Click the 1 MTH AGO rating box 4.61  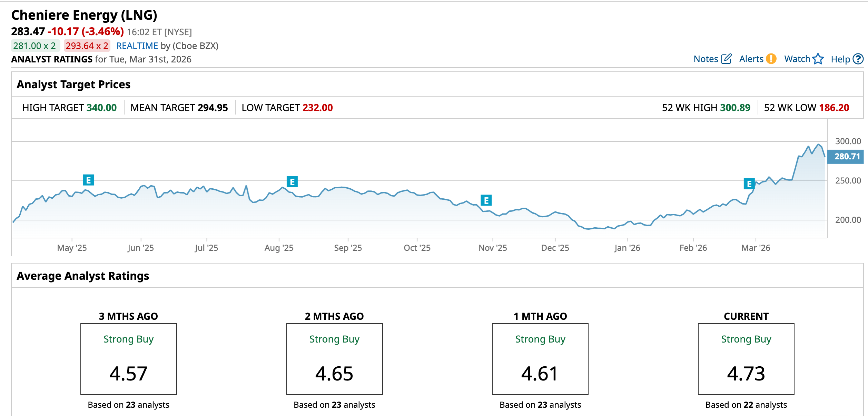coord(540,359)
